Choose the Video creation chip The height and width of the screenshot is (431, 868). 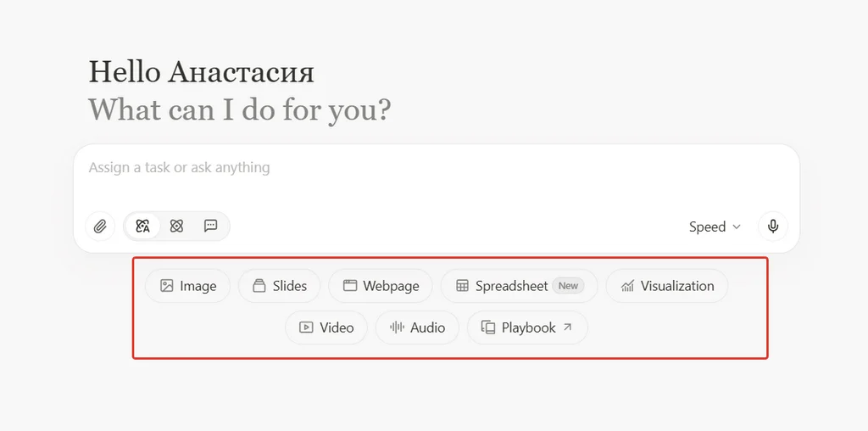(x=326, y=327)
